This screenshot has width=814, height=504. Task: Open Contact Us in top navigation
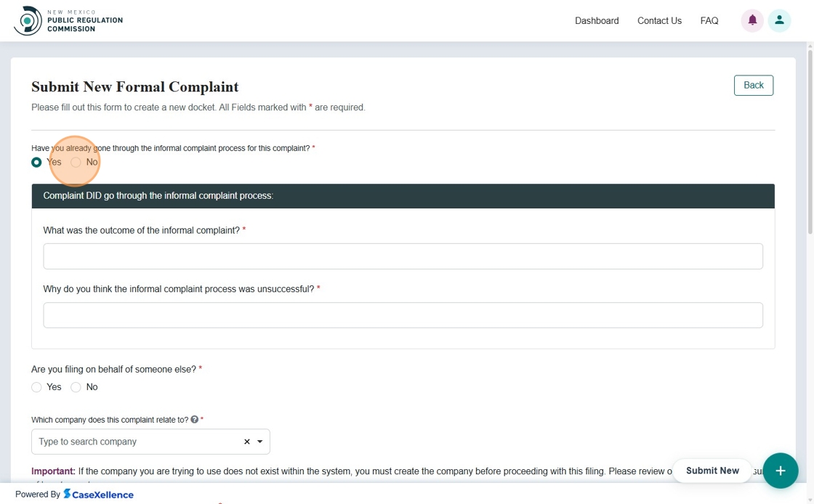coord(659,21)
